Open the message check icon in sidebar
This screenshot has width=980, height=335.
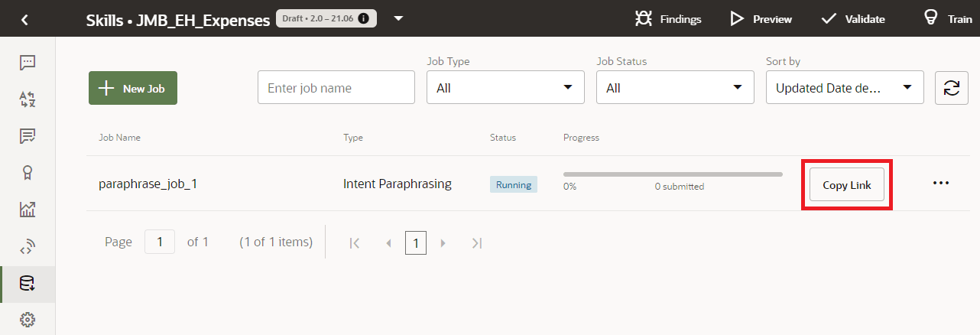pos(28,136)
